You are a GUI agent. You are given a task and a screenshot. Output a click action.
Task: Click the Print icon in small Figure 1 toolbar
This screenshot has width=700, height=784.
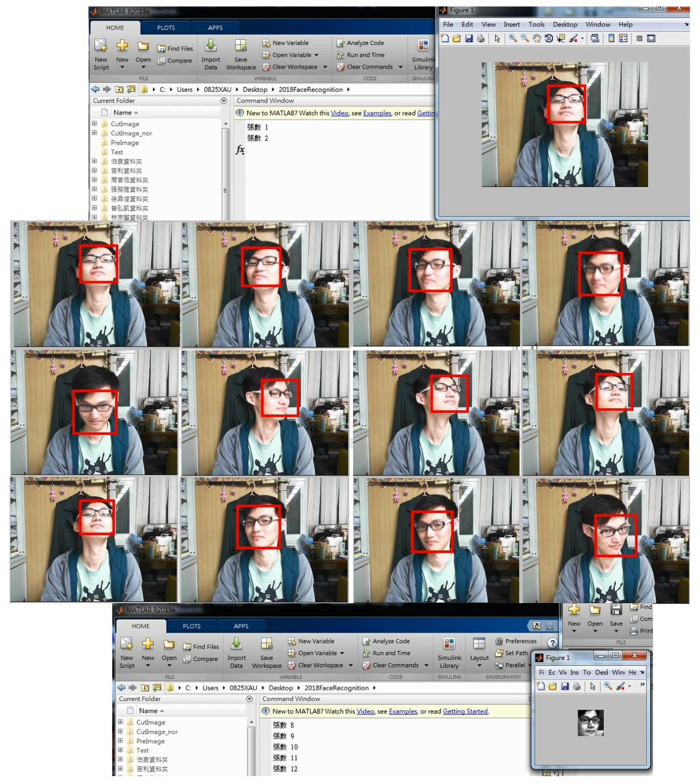(x=576, y=686)
